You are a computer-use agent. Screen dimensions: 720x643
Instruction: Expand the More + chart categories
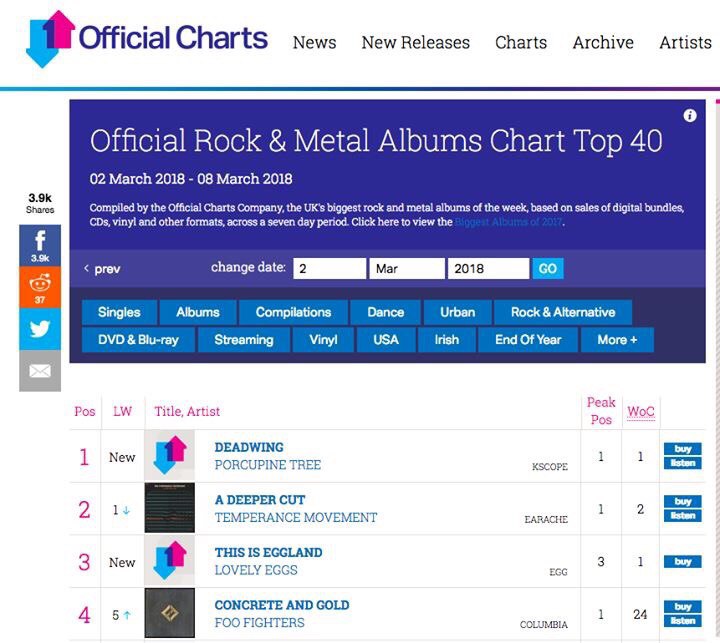[x=617, y=340]
